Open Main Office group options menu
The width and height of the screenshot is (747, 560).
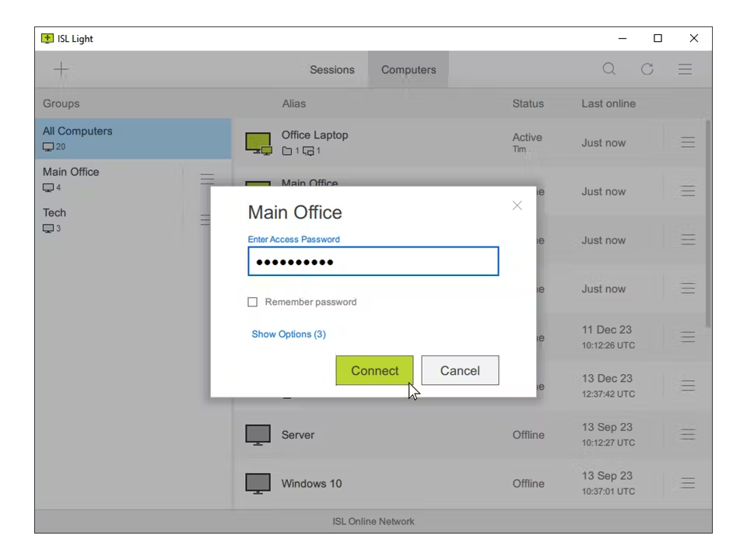pyautogui.click(x=207, y=179)
